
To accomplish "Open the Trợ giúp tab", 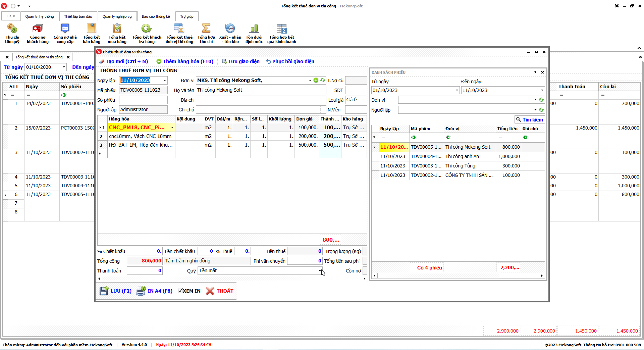I will [186, 16].
